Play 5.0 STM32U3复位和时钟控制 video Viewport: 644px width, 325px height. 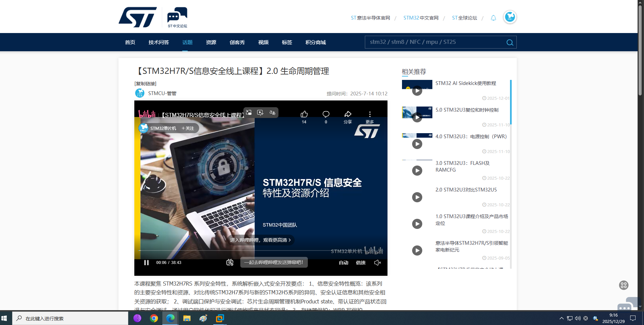click(x=417, y=117)
